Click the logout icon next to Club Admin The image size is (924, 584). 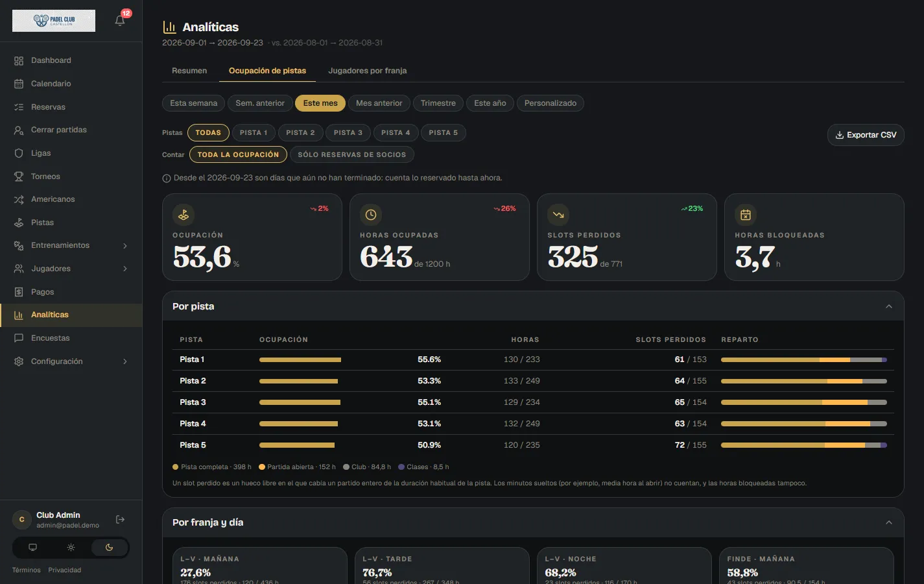click(x=120, y=519)
